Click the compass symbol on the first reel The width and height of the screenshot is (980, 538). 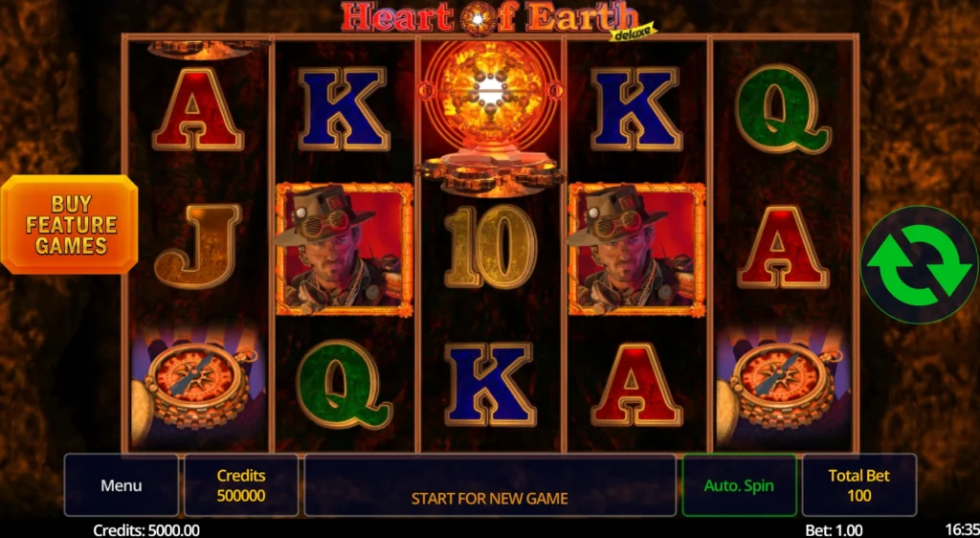coord(197,386)
